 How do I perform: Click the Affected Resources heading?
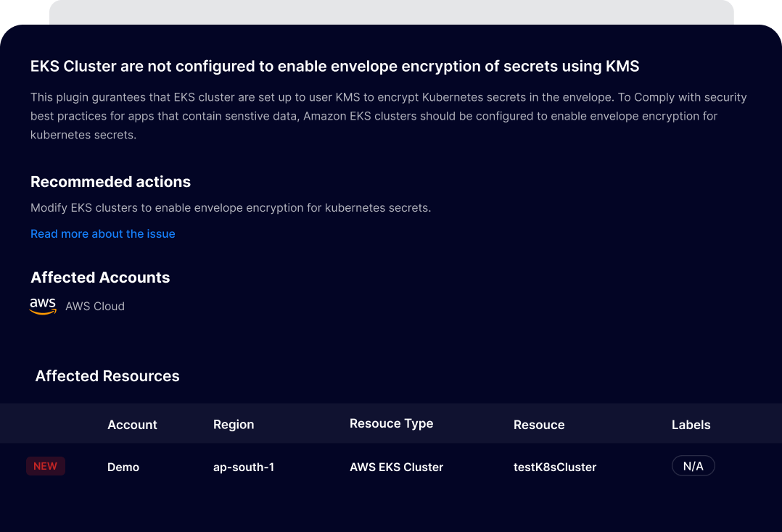107,376
